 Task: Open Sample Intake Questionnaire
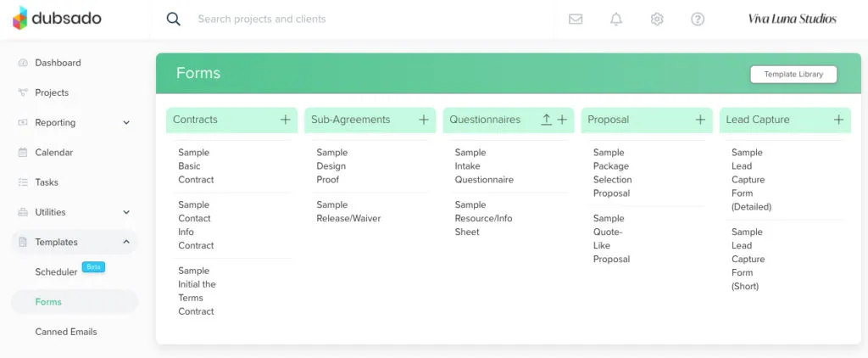click(483, 166)
